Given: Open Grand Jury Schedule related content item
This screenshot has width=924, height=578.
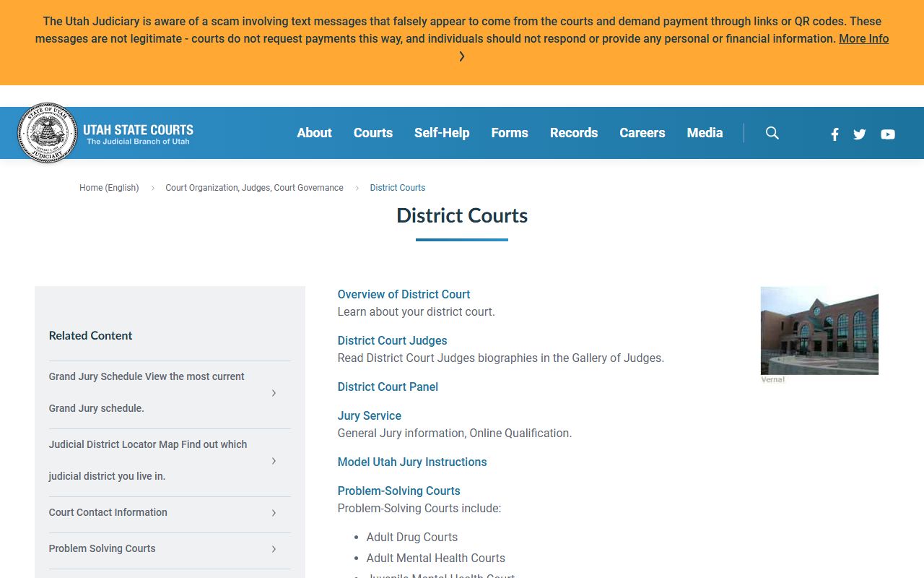Looking at the screenshot, I should [x=170, y=392].
